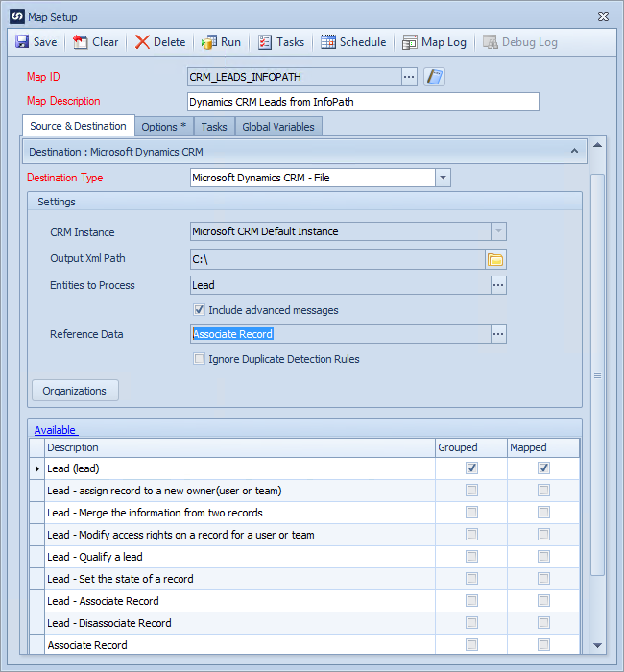Viewport: 624px width, 672px height.
Task: Click the Entities to Process field
Action: [x=340, y=285]
